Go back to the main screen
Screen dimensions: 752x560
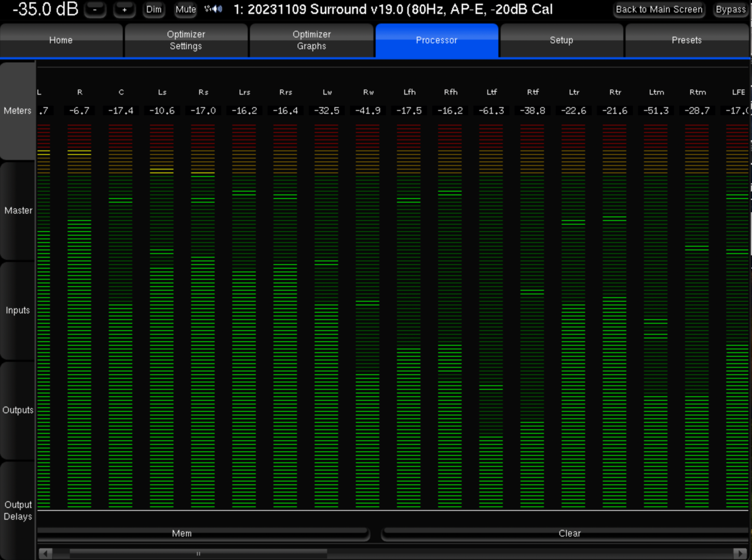coord(659,9)
